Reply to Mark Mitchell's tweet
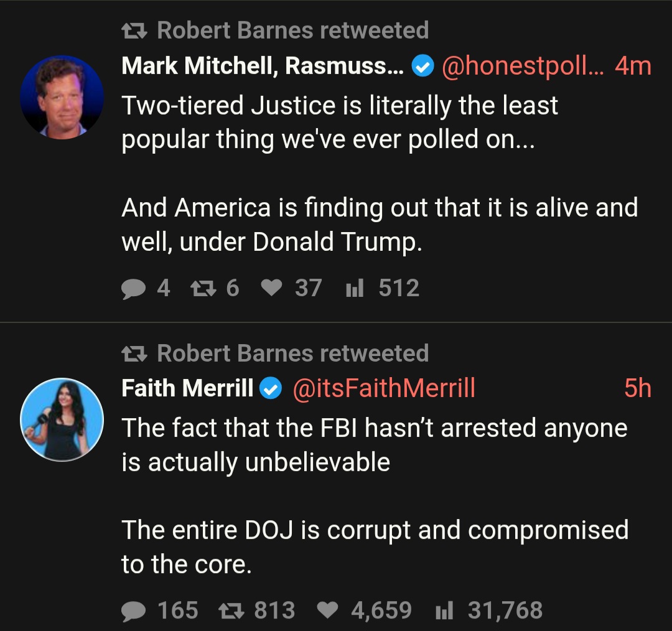 point(133,288)
